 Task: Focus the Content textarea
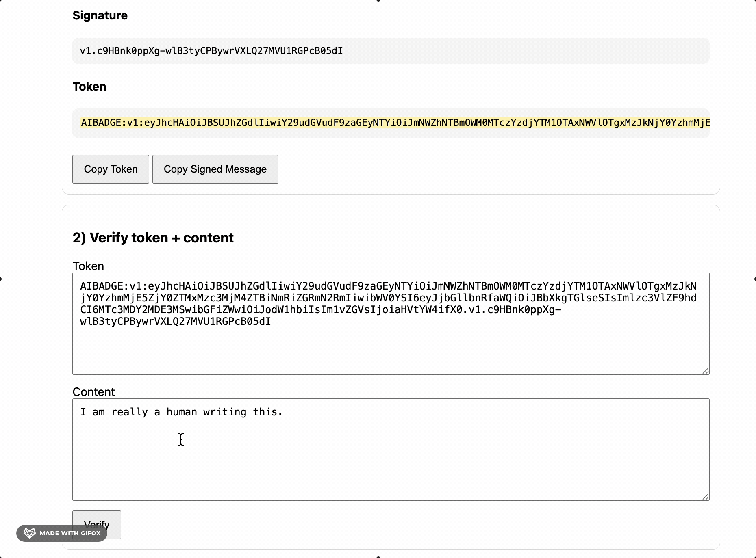pos(391,450)
